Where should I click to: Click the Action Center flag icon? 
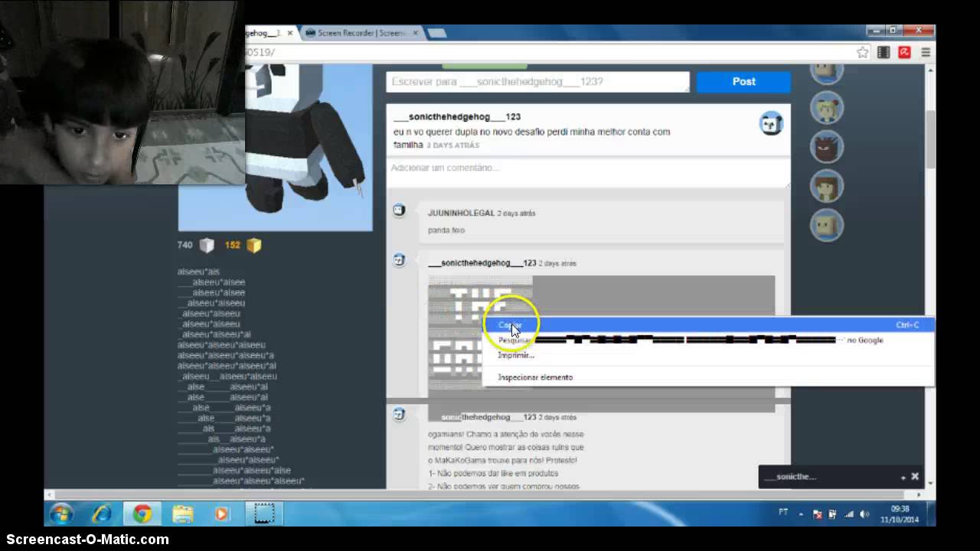(817, 514)
